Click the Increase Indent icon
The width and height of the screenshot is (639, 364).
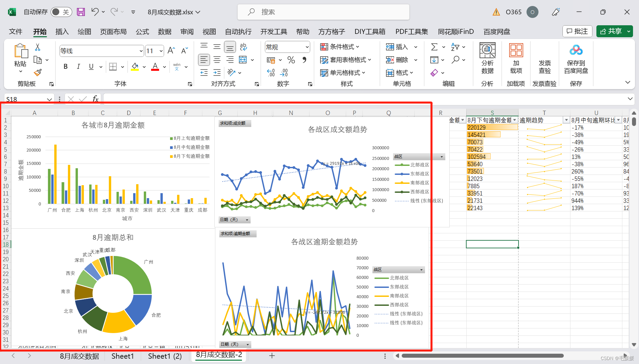(x=217, y=72)
